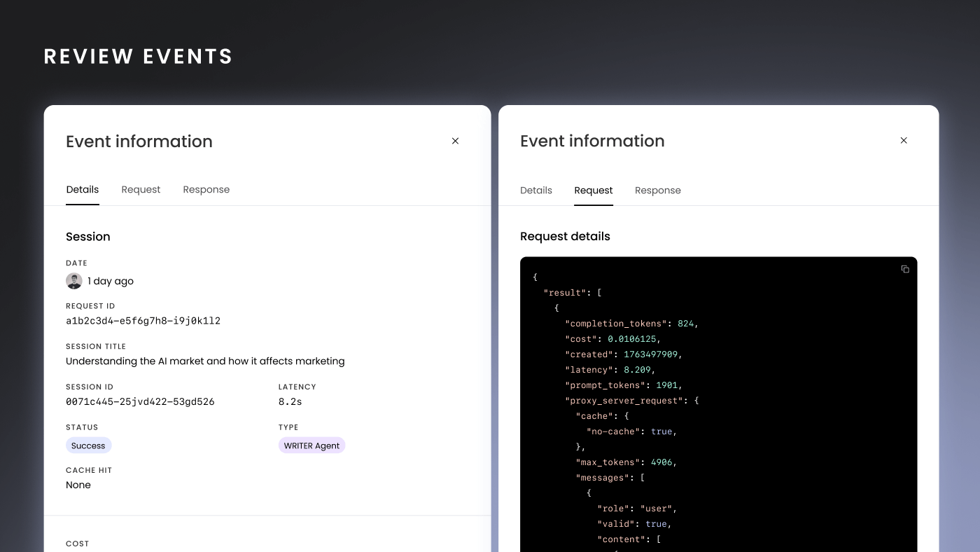
Task: Switch to the Response tab in the left panel
Action: click(206, 190)
